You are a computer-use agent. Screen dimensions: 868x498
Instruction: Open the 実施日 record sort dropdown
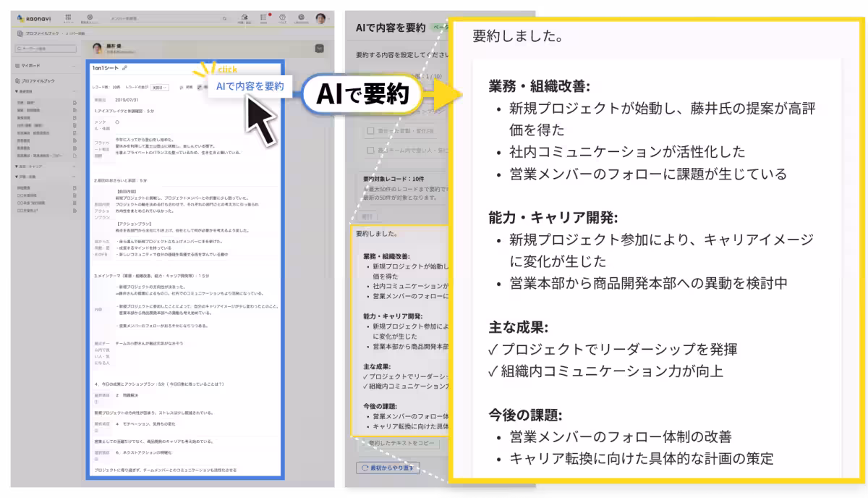(x=158, y=86)
